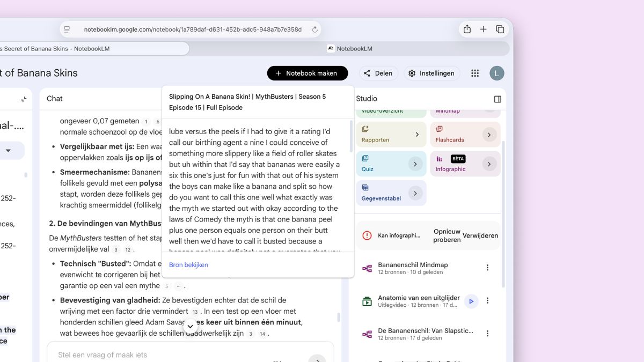Image resolution: width=644 pixels, height=362 pixels.
Task: Click the Delen button
Action: 379,73
